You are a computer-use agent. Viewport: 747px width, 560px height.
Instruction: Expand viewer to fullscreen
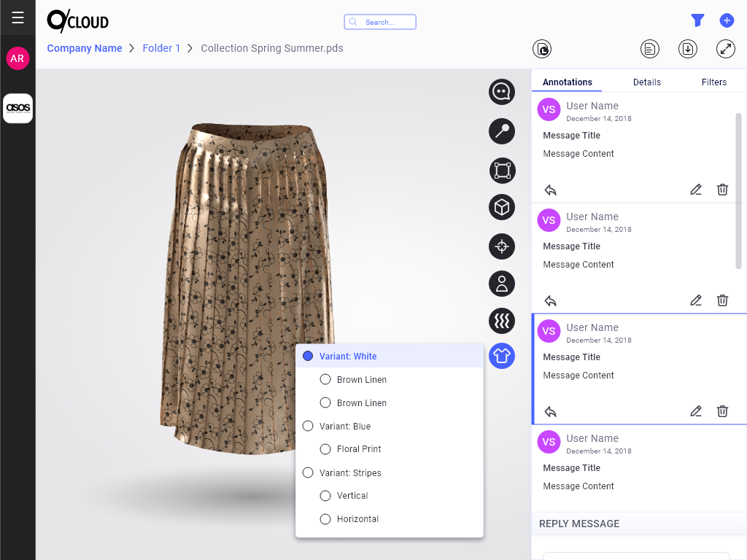(x=725, y=49)
